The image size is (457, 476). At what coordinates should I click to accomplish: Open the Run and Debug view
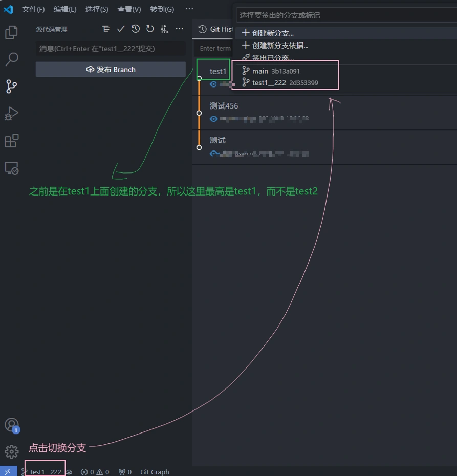pos(12,114)
